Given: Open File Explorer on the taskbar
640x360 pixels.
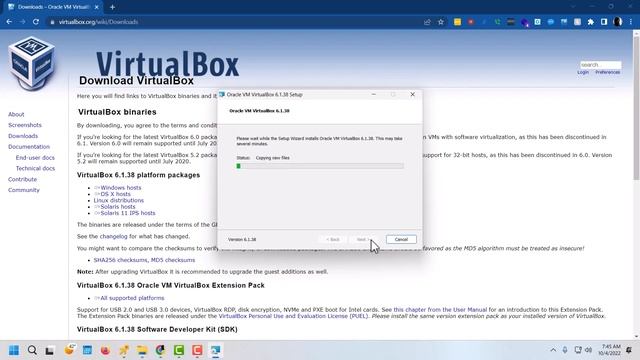Looking at the screenshot, I should tap(142, 350).
